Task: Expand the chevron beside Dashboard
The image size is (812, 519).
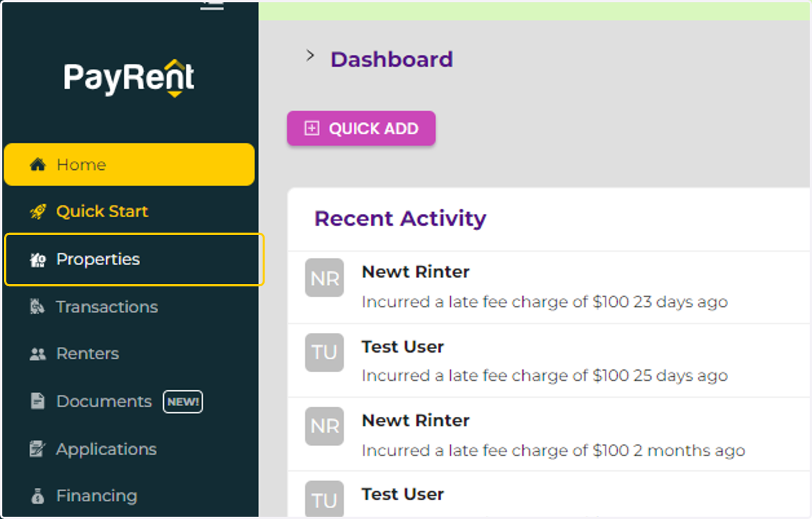Action: click(x=310, y=56)
